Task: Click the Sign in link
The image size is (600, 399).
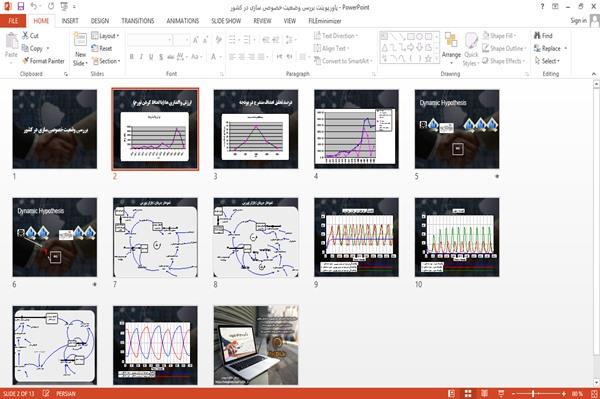Action: click(578, 20)
